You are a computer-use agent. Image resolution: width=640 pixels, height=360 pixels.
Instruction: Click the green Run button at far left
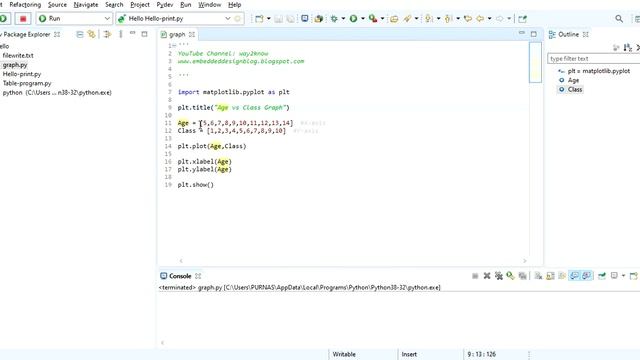(4, 18)
